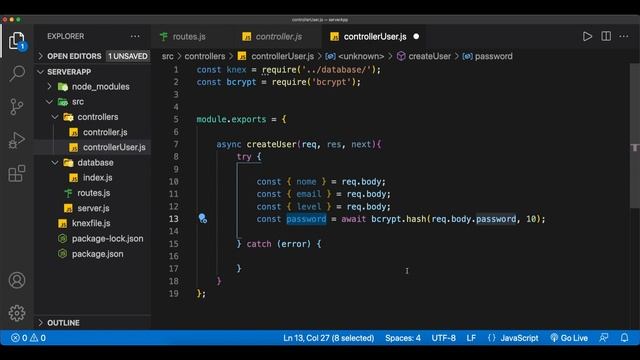640x360 pixels.
Task: Open editor More Actions ellipsis
Action: [624, 36]
